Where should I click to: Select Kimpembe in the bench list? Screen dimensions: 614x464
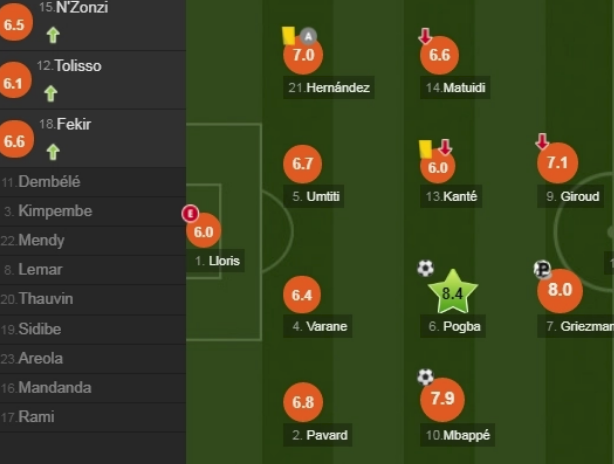[93, 211]
